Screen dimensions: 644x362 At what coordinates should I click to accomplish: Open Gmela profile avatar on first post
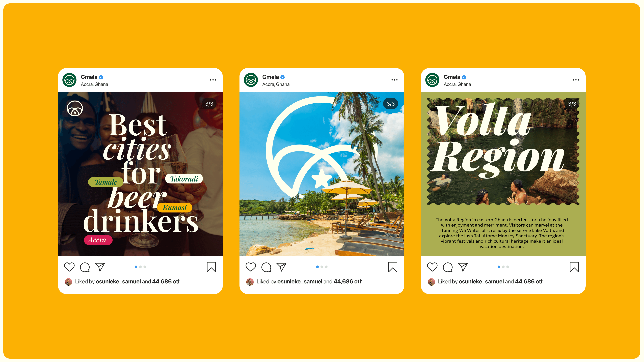coord(69,80)
